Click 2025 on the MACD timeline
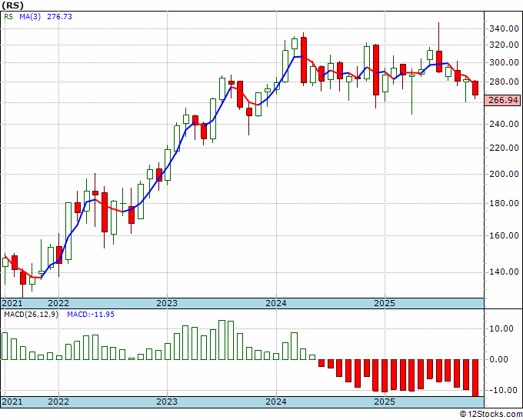This screenshot has height=420, width=523. [385, 402]
